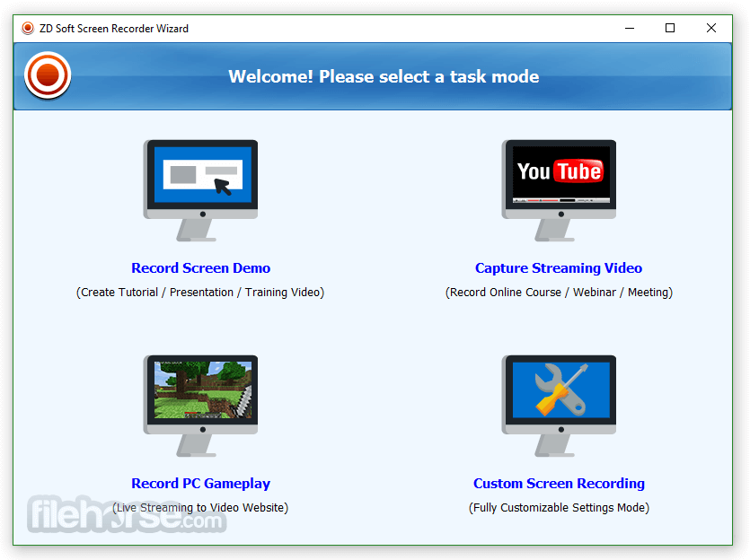Viewport: 750px width, 560px height.
Task: Click the Create Tutorial / Presentation description text
Action: tap(200, 293)
